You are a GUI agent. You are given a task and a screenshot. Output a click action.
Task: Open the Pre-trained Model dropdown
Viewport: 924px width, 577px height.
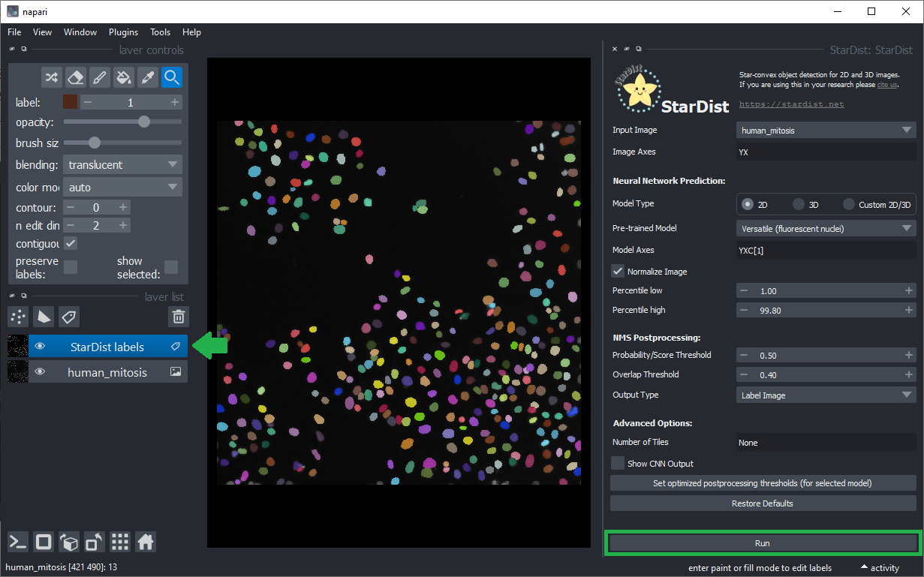pyautogui.click(x=826, y=228)
